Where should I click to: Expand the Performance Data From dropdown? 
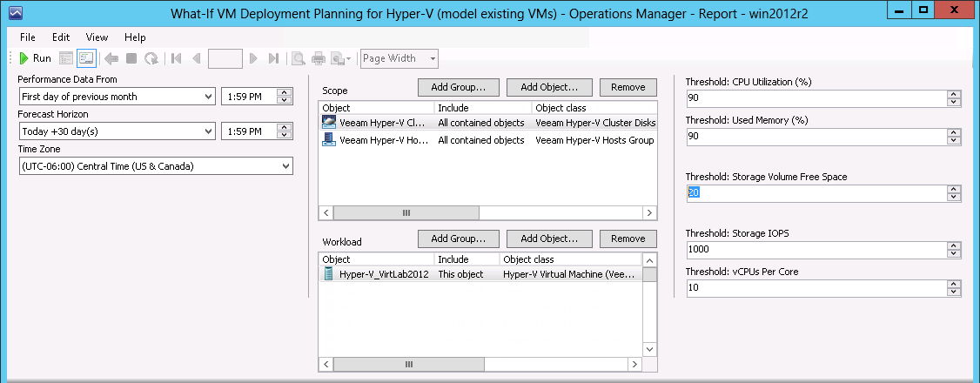tap(208, 97)
